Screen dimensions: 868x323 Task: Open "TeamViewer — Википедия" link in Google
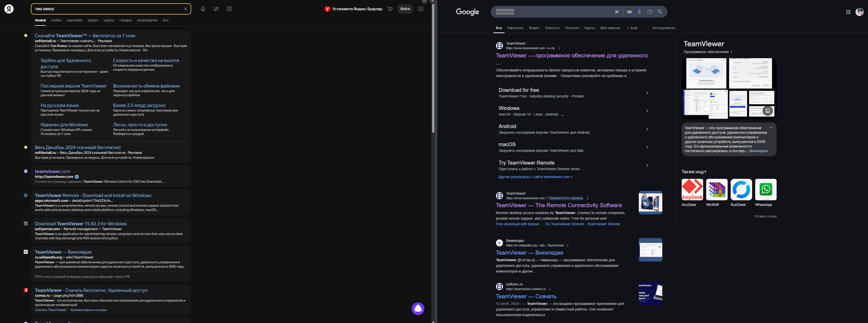pyautogui.click(x=529, y=253)
